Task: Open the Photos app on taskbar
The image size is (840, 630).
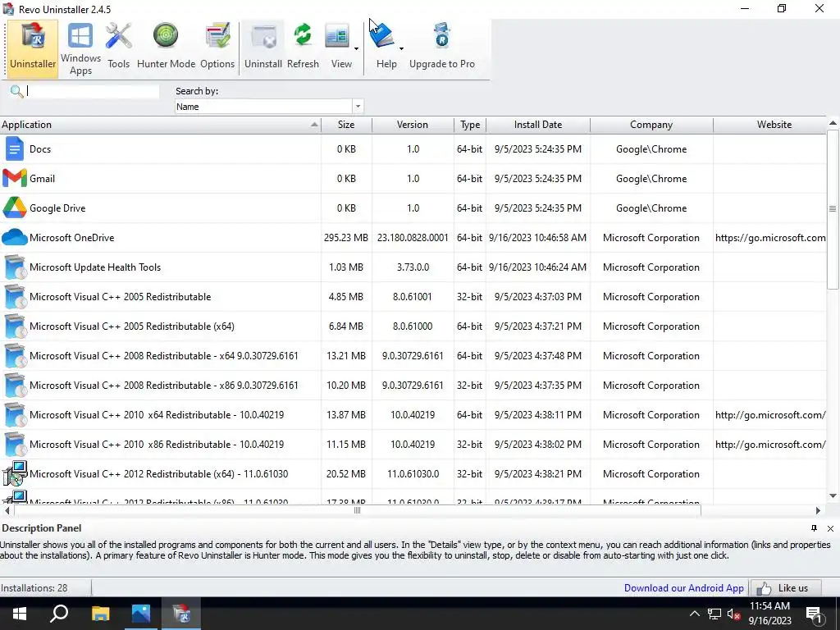Action: point(141,614)
